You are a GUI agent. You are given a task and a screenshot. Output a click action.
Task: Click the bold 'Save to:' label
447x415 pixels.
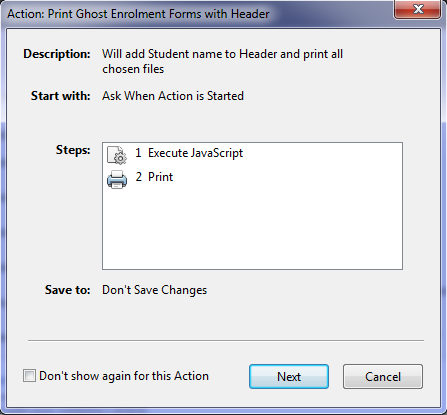point(68,290)
